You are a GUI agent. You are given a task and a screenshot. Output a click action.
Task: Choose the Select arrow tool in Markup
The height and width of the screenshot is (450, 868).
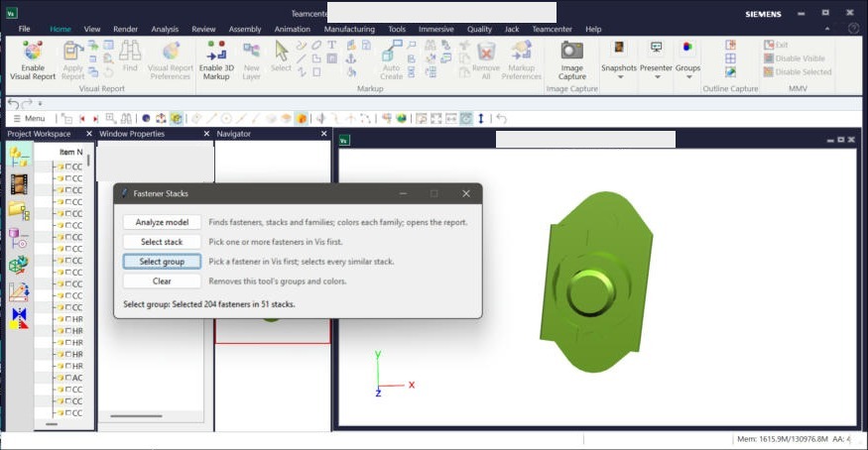pyautogui.click(x=281, y=51)
